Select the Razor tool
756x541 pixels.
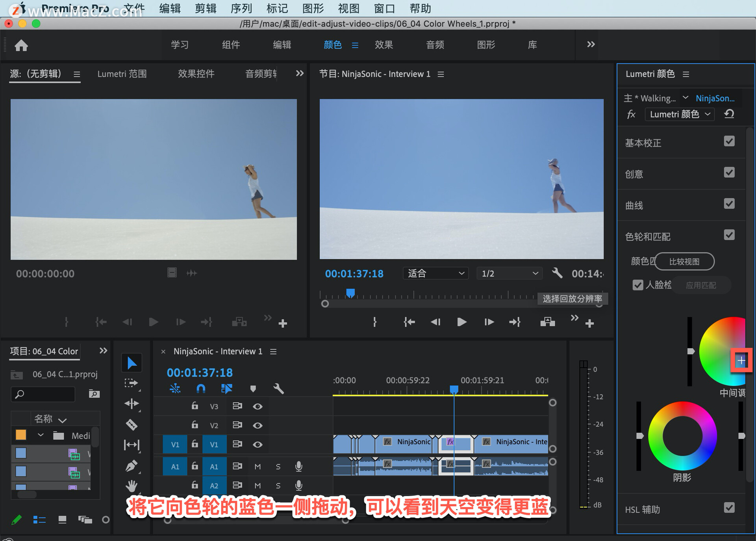pyautogui.click(x=132, y=424)
